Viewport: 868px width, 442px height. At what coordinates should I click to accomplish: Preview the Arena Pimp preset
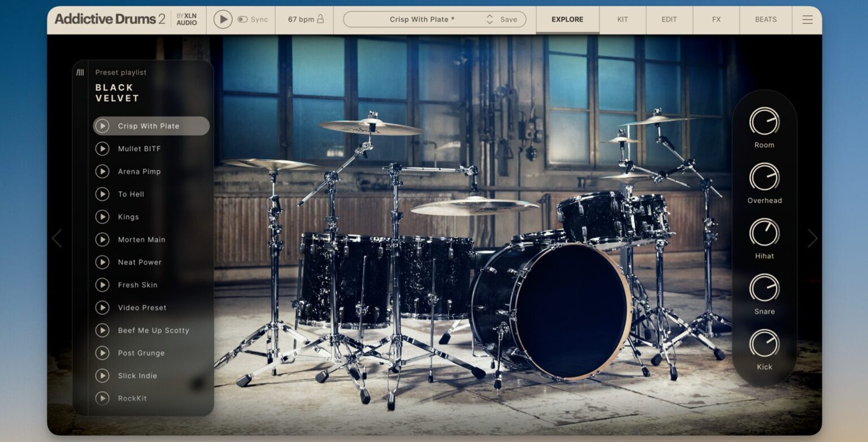[102, 171]
